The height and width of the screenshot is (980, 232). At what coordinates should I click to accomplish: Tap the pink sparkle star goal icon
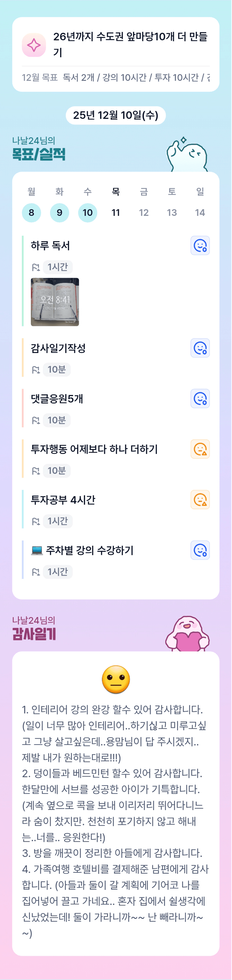click(x=34, y=45)
